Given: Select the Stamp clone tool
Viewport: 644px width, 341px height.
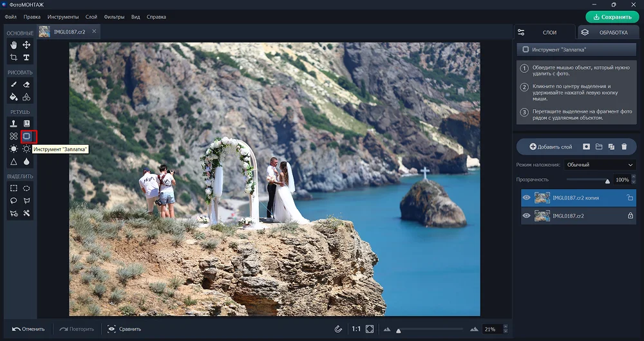Looking at the screenshot, I should pyautogui.click(x=14, y=124).
